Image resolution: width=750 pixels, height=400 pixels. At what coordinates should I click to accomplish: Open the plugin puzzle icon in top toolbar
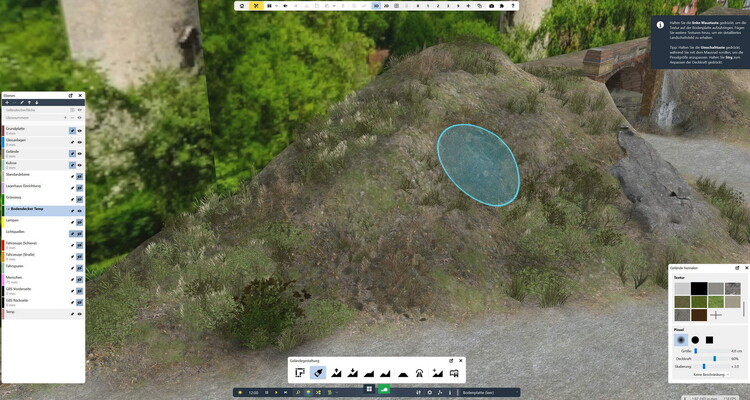tap(502, 6)
